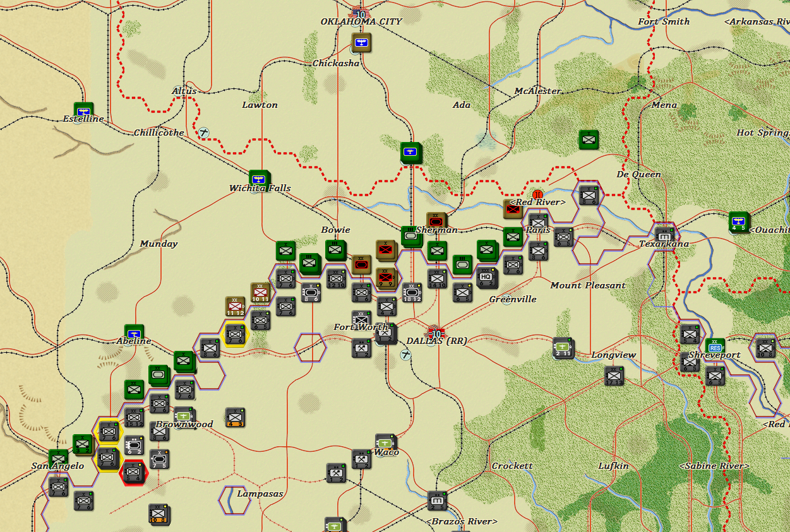Select the green air unit 4-5 near Ouachita
This screenshot has height=532, width=790.
click(738, 222)
